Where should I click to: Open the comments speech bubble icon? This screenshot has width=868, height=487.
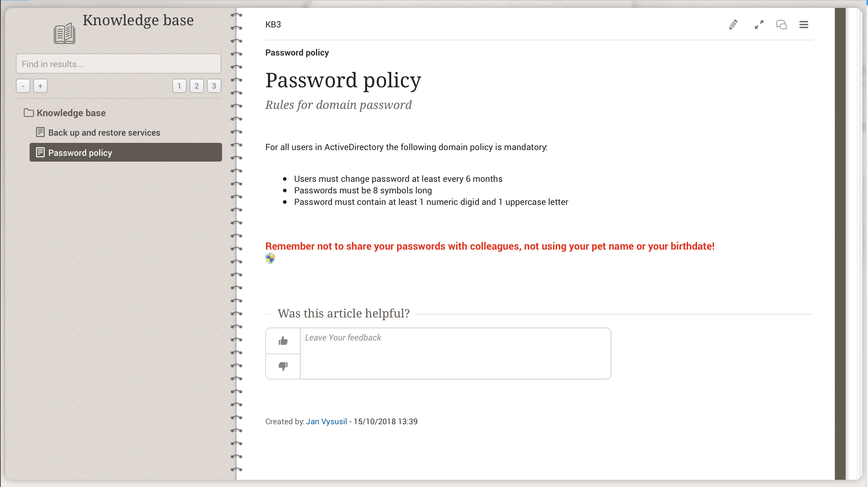point(781,25)
